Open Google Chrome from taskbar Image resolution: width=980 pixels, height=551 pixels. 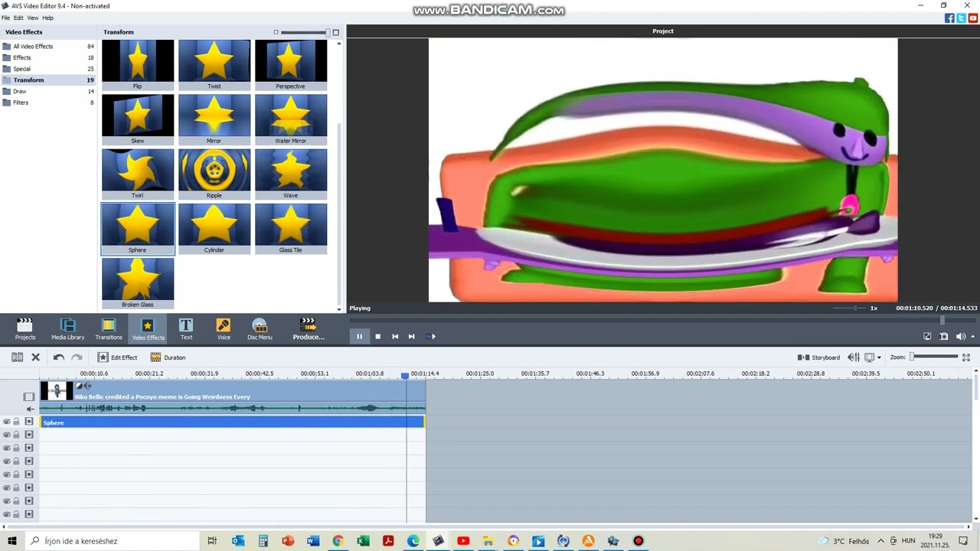(x=338, y=541)
